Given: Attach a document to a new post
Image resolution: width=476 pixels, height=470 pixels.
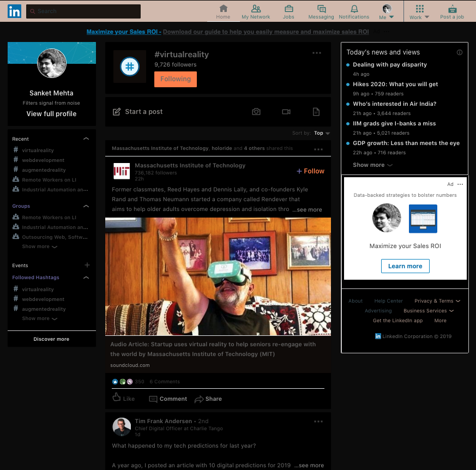Looking at the screenshot, I should pos(316,112).
